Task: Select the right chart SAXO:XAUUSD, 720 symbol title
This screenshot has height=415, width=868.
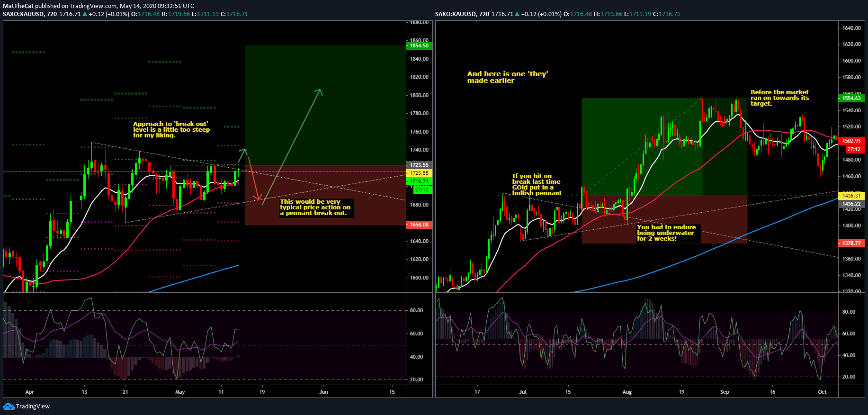Action: pyautogui.click(x=462, y=14)
